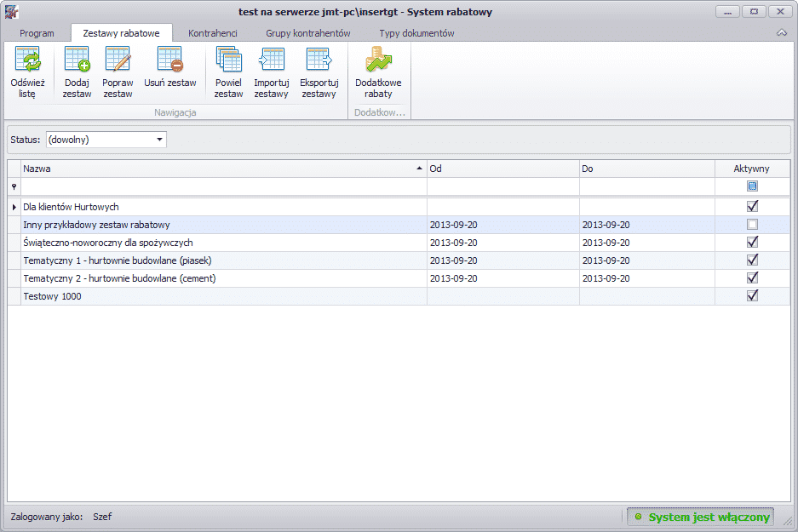The width and height of the screenshot is (798, 532).
Task: Import sets with Importuj zestawy
Action: point(272,72)
